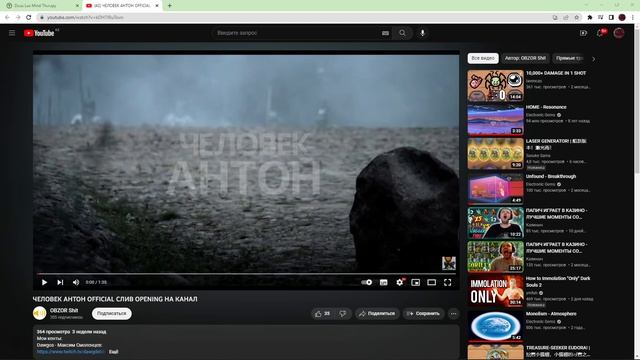Toggle subtitles on the player

384,282
